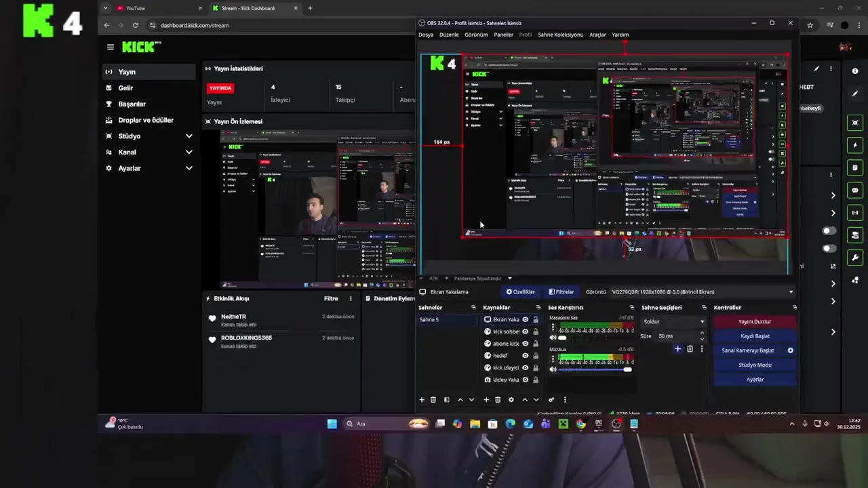Delete transition with Sahne Geçişleri trash icon

pos(690,348)
